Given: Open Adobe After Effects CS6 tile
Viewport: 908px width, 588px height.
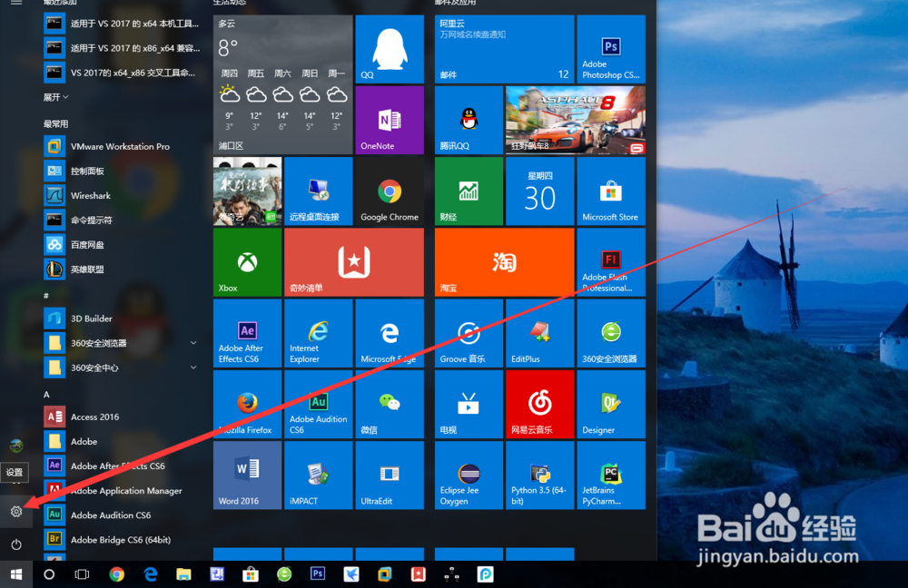Looking at the screenshot, I should pos(247,333).
